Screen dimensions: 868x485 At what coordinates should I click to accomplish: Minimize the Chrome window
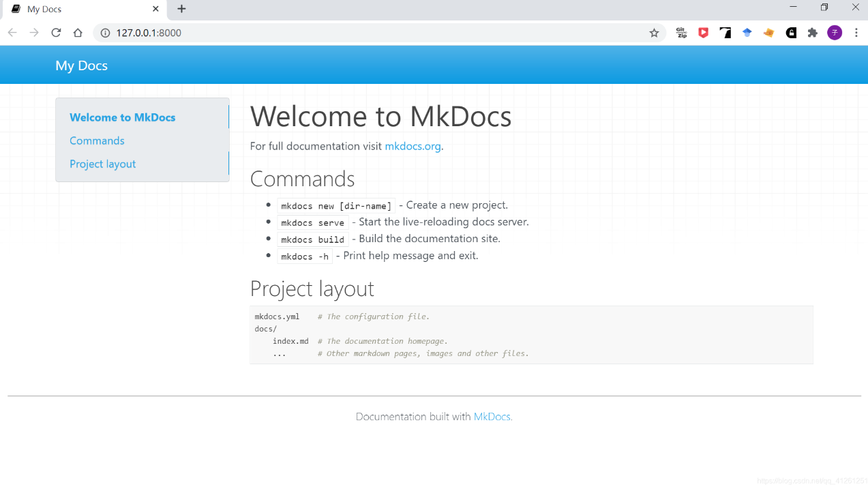793,7
